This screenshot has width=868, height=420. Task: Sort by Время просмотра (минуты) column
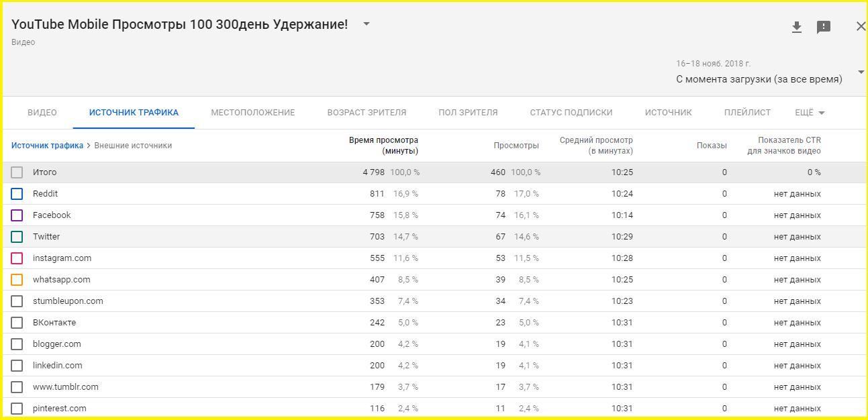click(383, 146)
